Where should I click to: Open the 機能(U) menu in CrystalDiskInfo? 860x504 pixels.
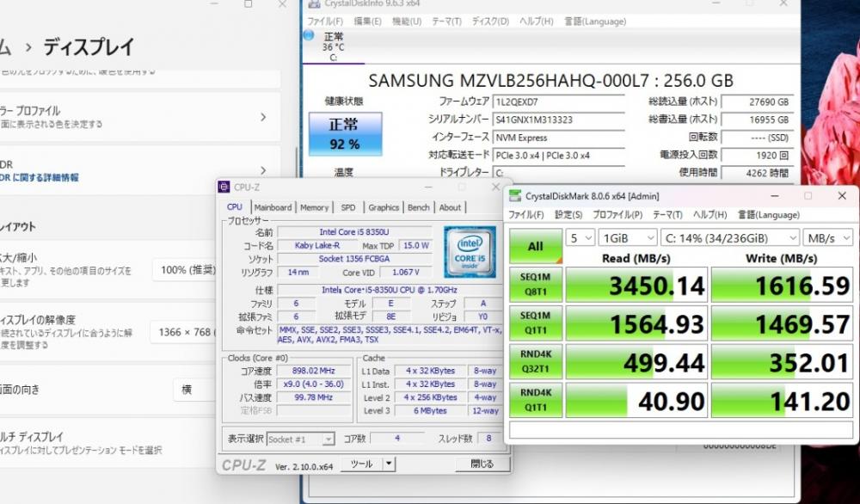pyautogui.click(x=407, y=22)
